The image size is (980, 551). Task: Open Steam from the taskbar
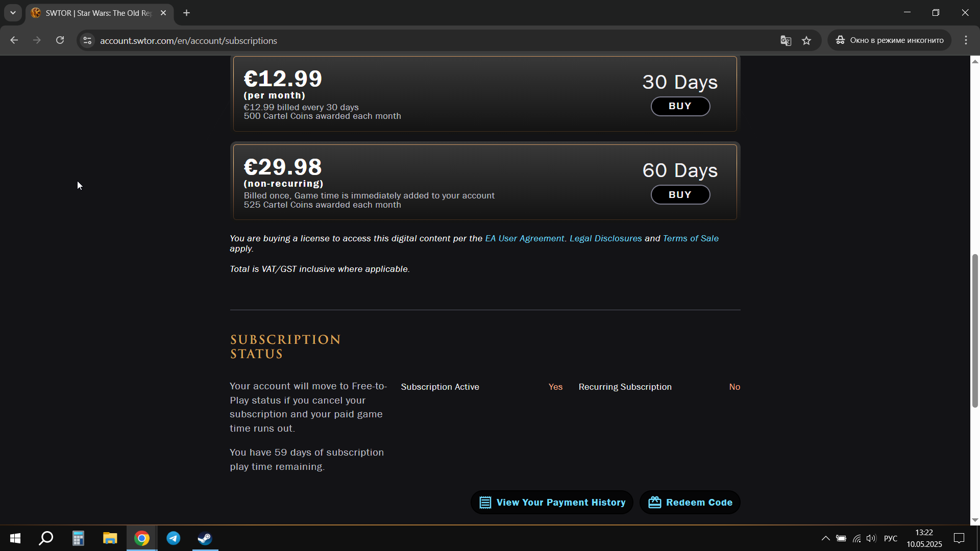tap(205, 538)
